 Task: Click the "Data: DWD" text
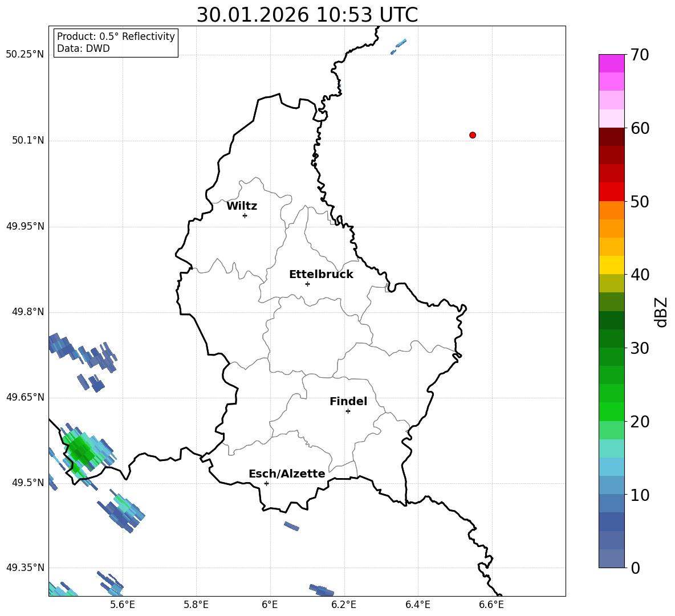[83, 48]
